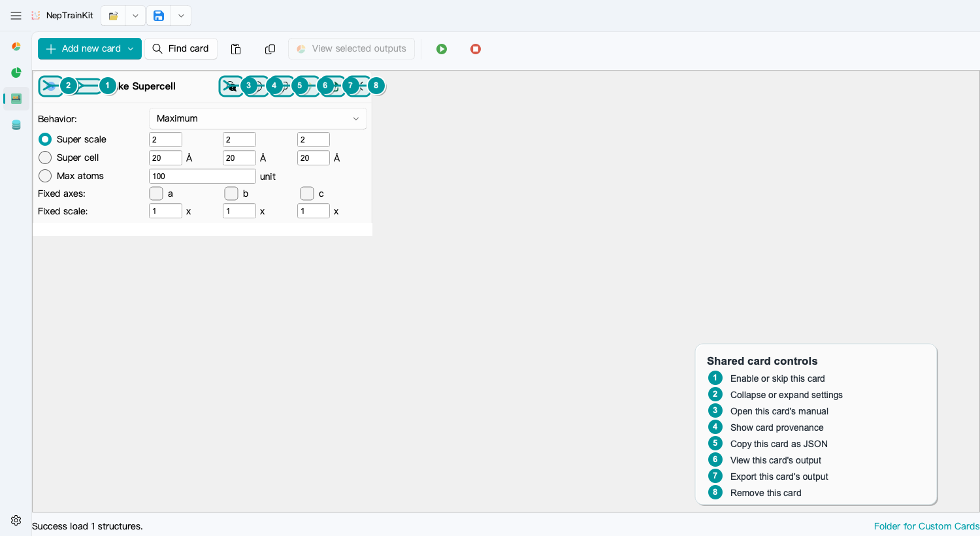Select the Super cell radio button
This screenshot has width=980, height=536.
point(45,158)
